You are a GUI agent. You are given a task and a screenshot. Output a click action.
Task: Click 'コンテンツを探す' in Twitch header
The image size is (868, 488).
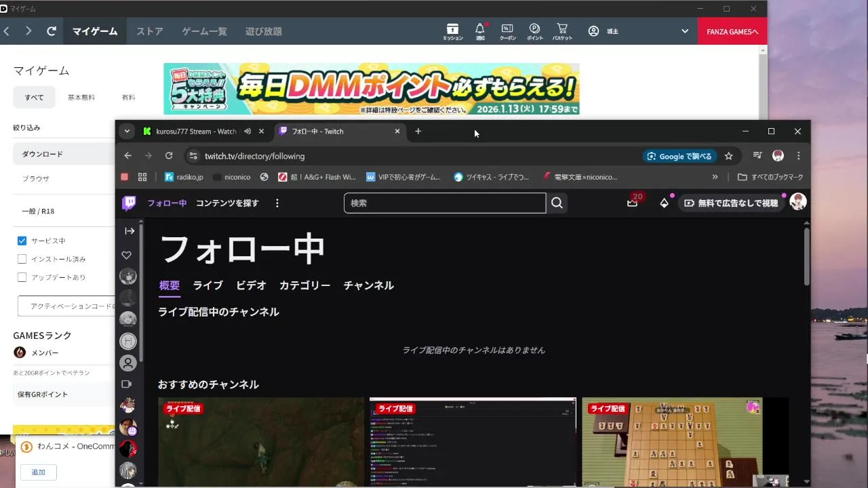click(227, 203)
